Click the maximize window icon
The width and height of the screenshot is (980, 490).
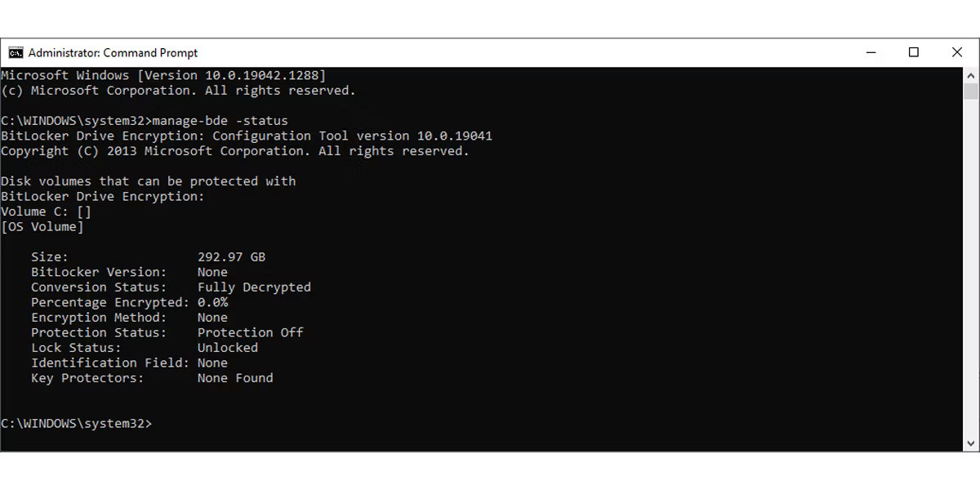[x=914, y=51]
